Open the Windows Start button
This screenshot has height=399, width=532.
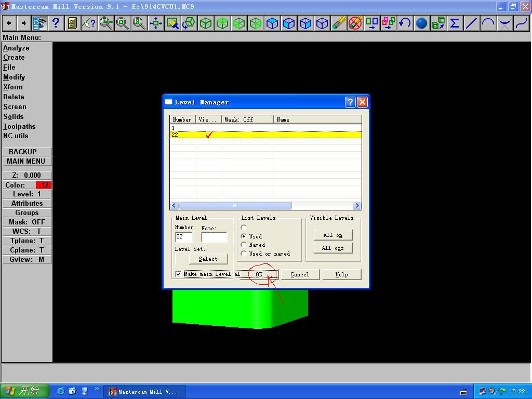pos(24,391)
